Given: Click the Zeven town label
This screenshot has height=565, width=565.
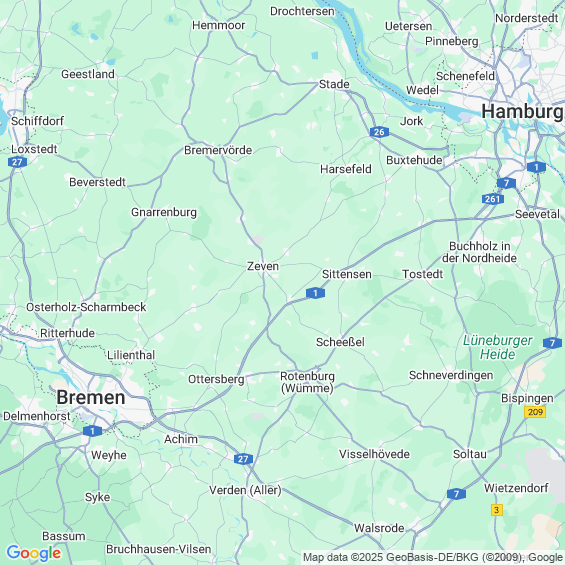Looking at the screenshot, I should (x=263, y=266).
